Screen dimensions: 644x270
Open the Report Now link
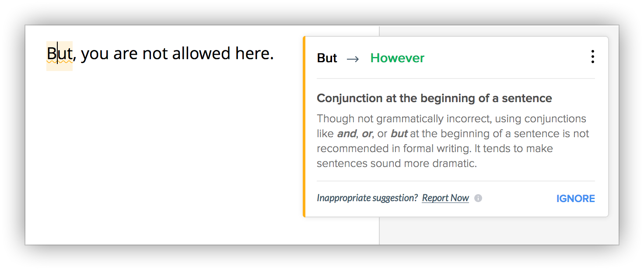click(x=445, y=198)
